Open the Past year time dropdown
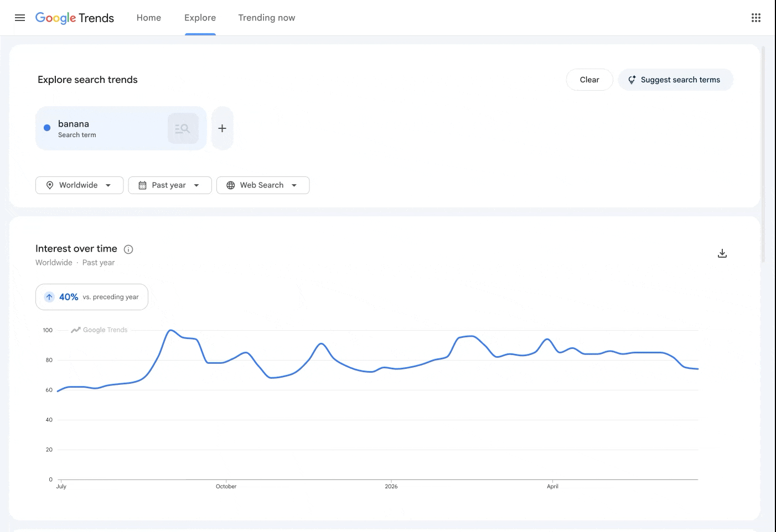776x532 pixels. click(170, 185)
